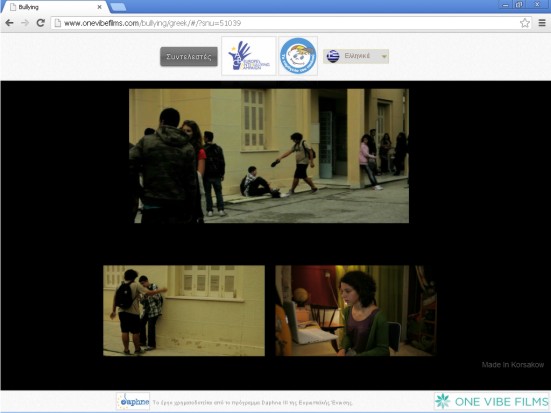The image size is (551, 413).
Task: Open the Chrome hamburger menu
Action: click(x=542, y=23)
